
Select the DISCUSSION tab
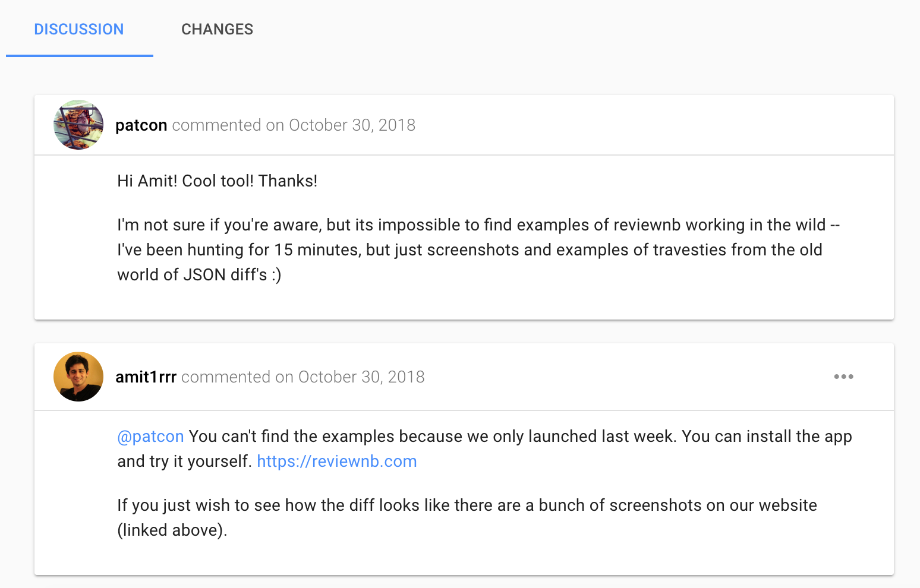pyautogui.click(x=79, y=29)
